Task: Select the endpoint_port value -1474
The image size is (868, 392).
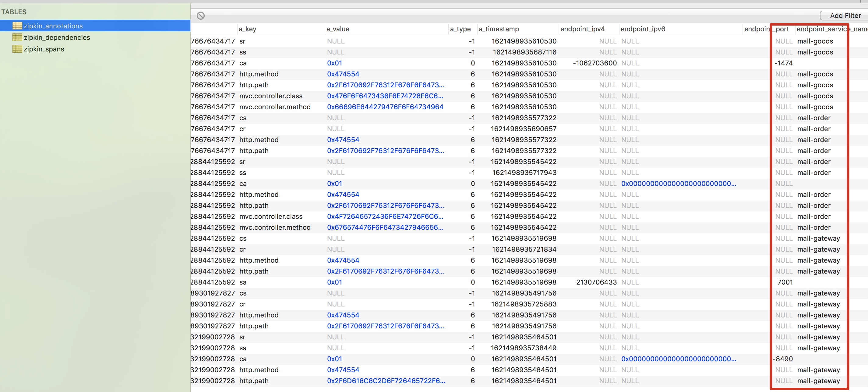Action: click(x=784, y=63)
